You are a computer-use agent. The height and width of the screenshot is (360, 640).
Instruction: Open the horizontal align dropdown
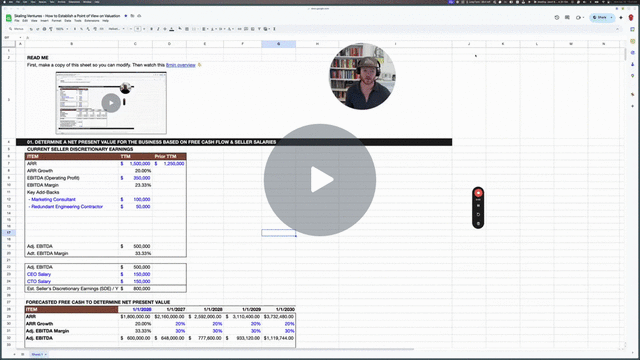pyautogui.click(x=204, y=29)
